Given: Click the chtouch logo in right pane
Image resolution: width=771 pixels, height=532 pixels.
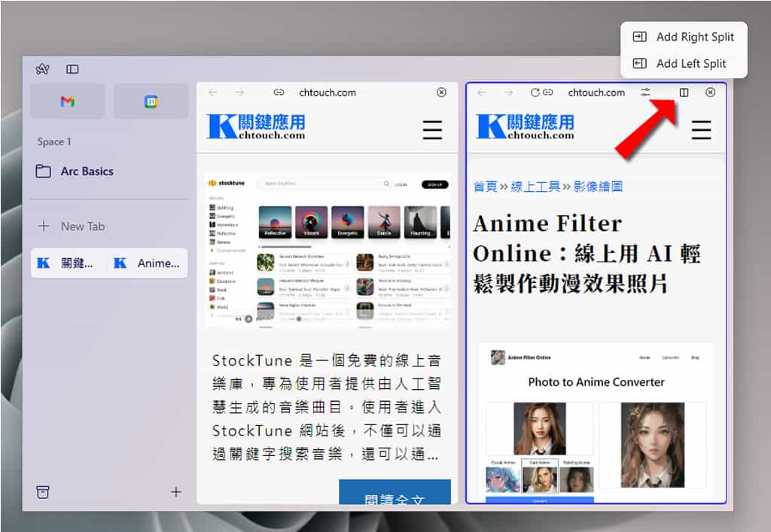Looking at the screenshot, I should pos(525,126).
